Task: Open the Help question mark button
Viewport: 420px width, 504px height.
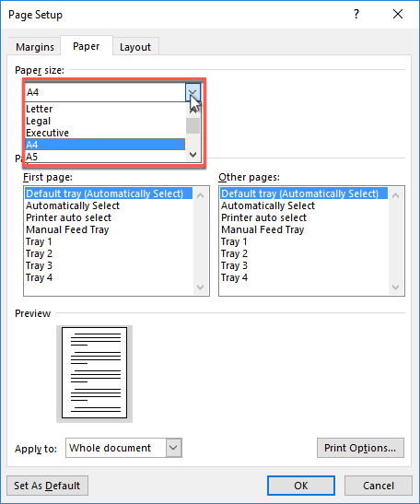Action: pyautogui.click(x=356, y=14)
